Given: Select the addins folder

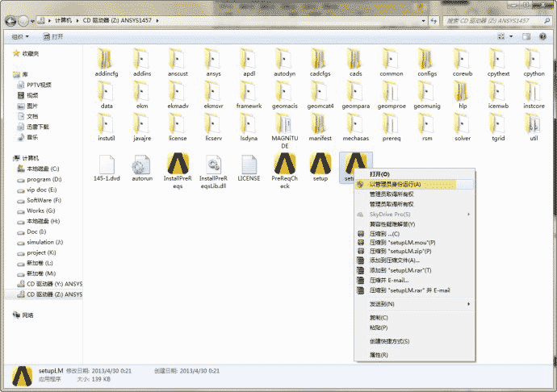Looking at the screenshot, I should coord(142,63).
